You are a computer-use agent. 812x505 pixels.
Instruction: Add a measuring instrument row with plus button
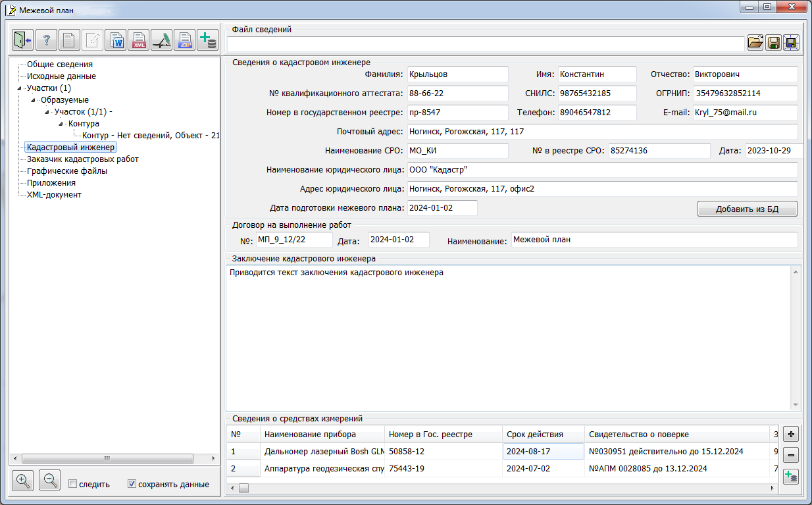tap(792, 434)
